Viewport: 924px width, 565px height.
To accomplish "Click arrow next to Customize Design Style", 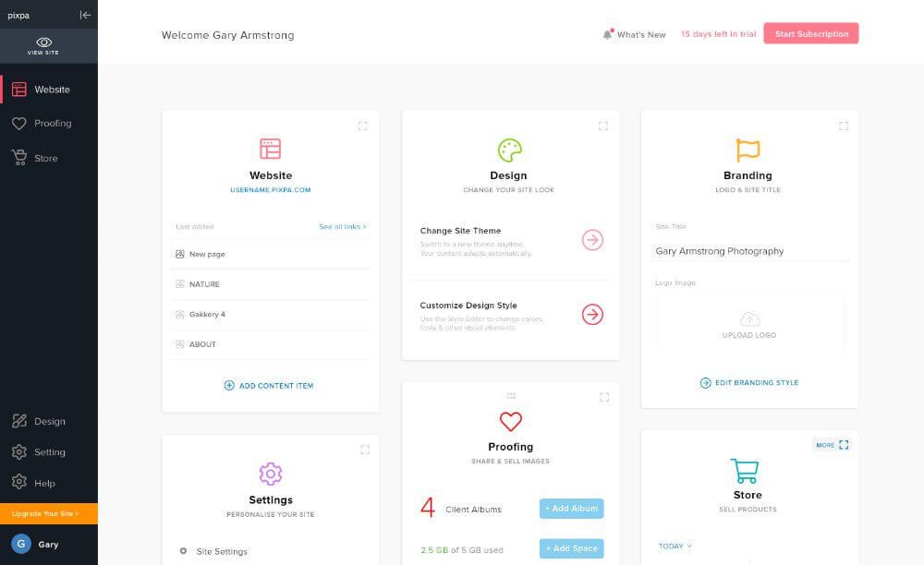I will pyautogui.click(x=592, y=314).
